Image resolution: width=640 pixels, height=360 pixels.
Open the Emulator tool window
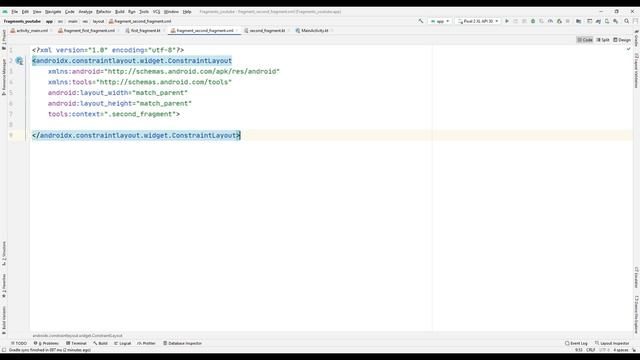[636, 278]
